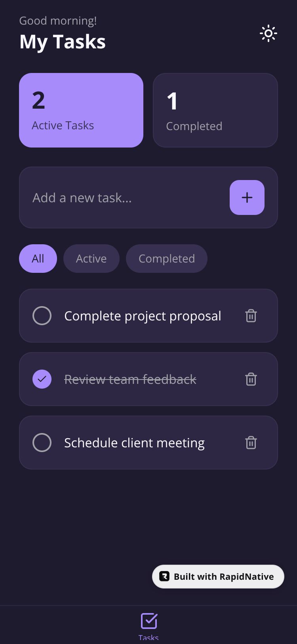This screenshot has height=644, width=297.
Task: Delete the Schedule client meeting task
Action: tap(251, 443)
